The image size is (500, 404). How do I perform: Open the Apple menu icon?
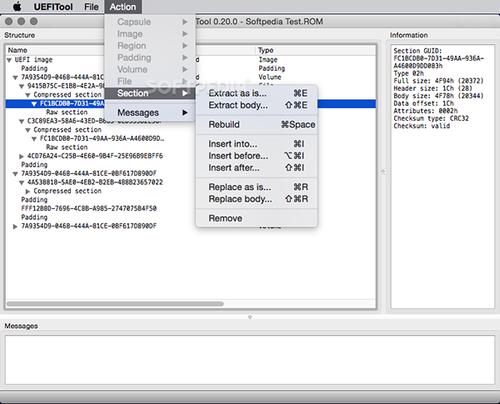(x=17, y=7)
